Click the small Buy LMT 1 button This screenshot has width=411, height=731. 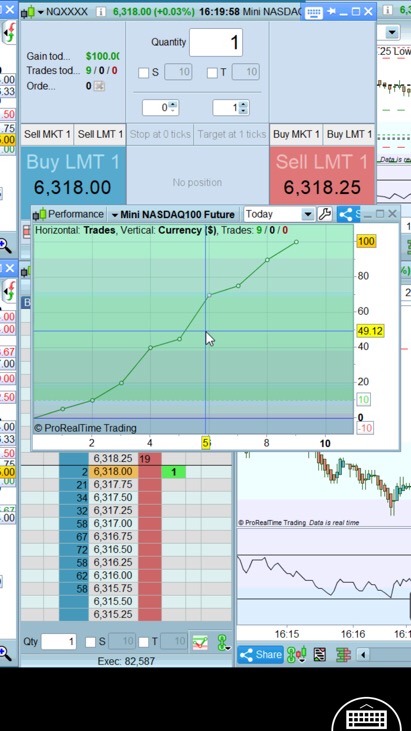[x=349, y=134]
